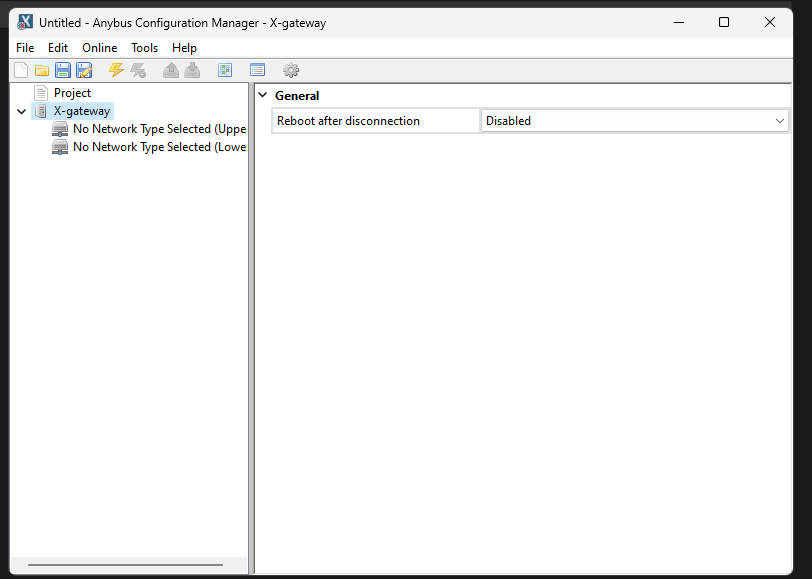Viewport: 812px width, 579px height.
Task: Click the Project document icon in tree
Action: [x=41, y=93]
